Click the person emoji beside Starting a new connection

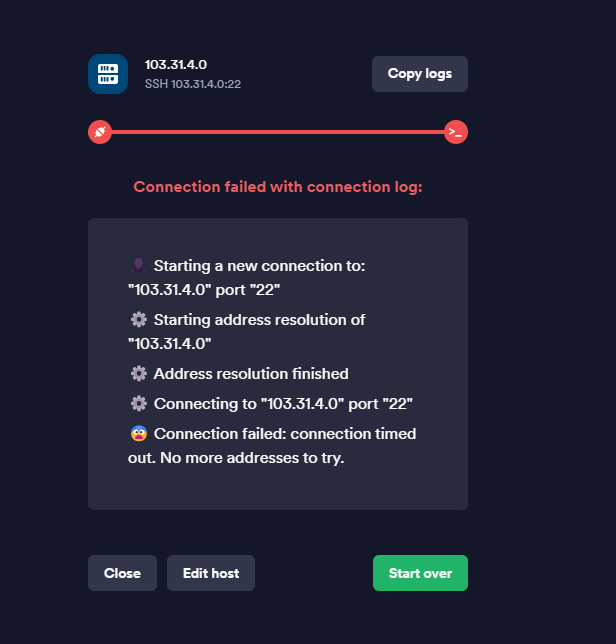138,266
